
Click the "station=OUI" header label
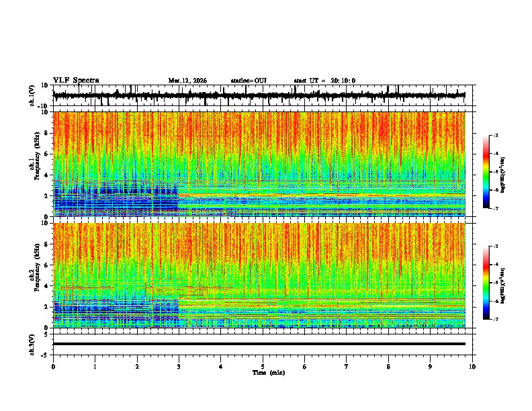(x=249, y=81)
